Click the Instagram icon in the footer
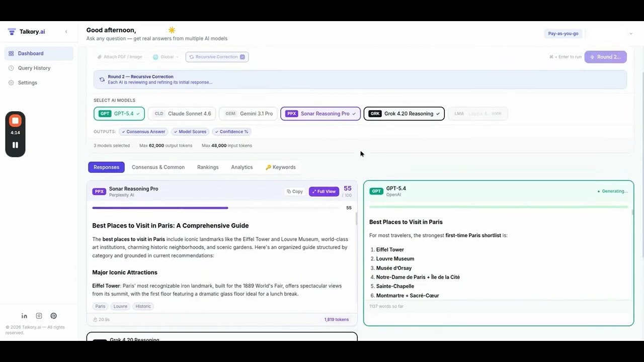 click(39, 316)
